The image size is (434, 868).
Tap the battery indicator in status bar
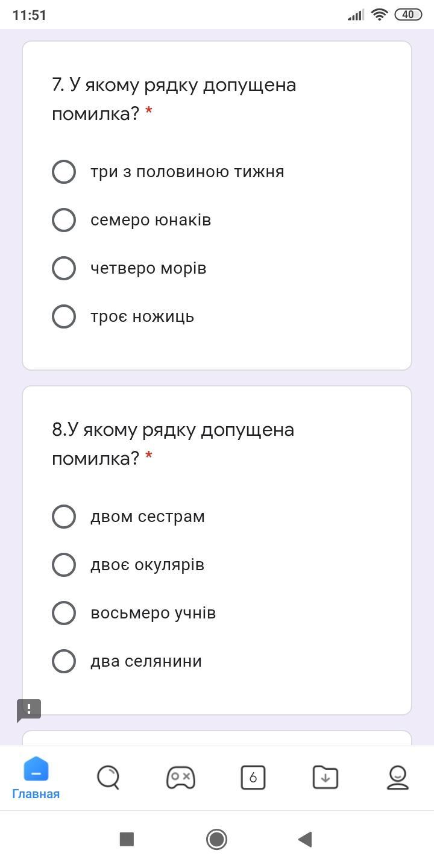(408, 14)
